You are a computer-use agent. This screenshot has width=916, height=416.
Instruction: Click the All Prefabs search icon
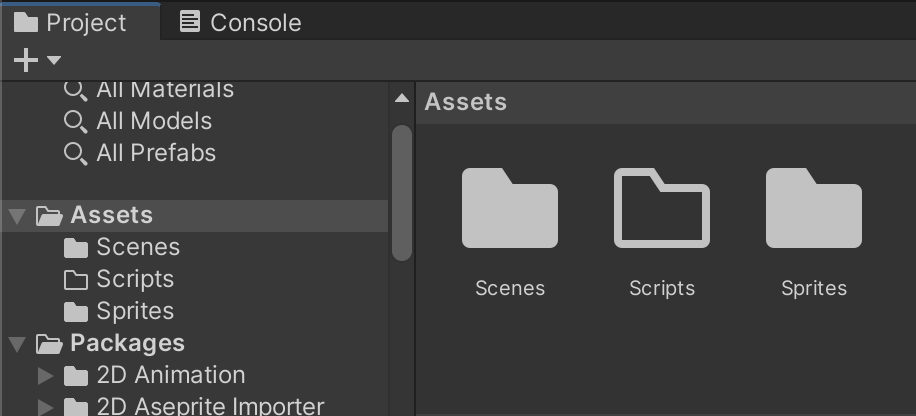tap(76, 153)
